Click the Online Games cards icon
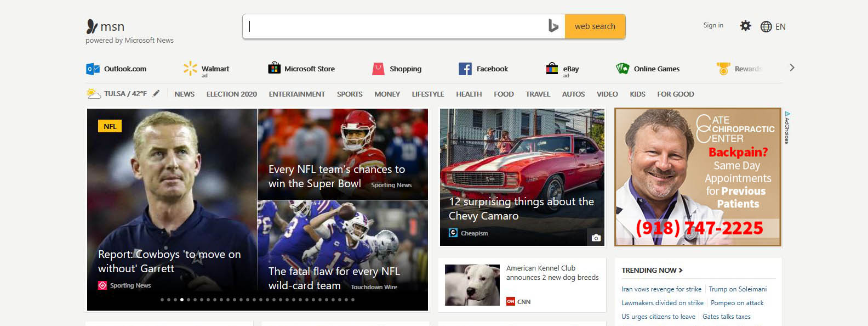 [x=623, y=68]
